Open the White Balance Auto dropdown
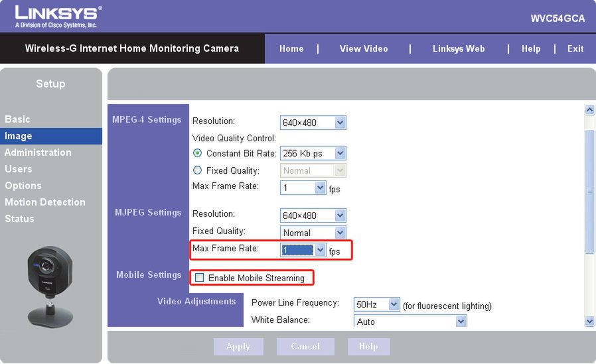Screen dimensions: 596x364 point(410,321)
